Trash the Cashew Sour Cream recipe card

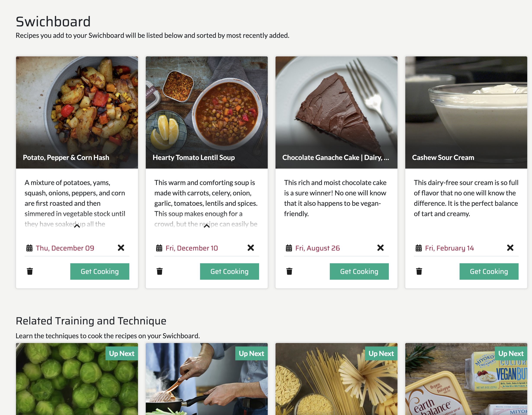419,271
